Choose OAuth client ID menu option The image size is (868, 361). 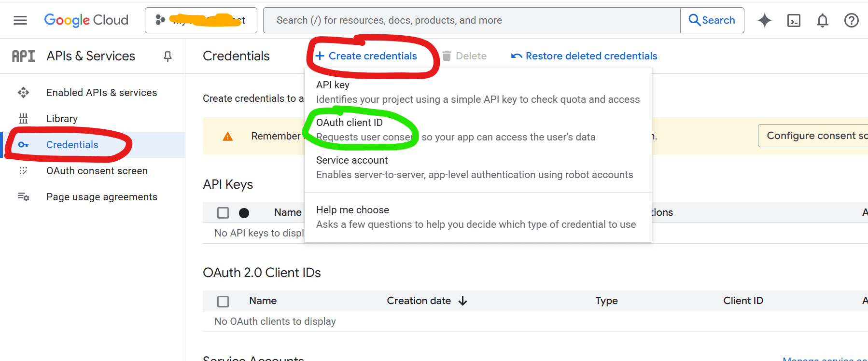(x=478, y=129)
